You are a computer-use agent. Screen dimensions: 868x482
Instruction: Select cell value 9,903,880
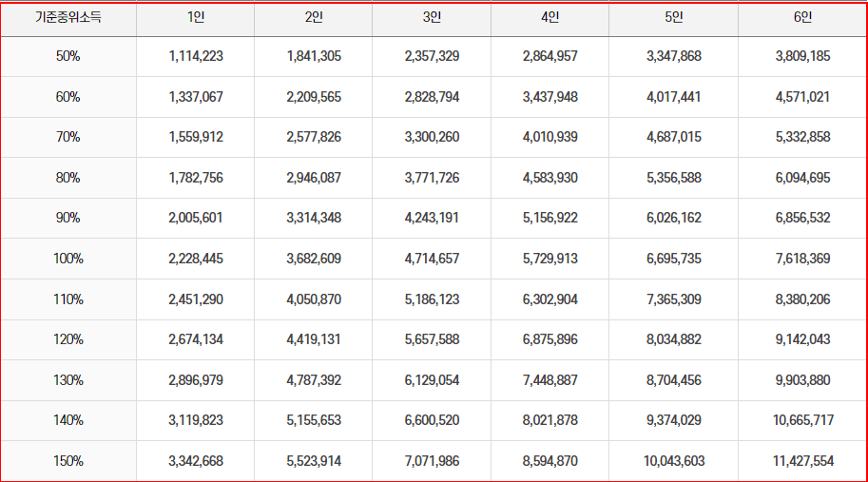pyautogui.click(x=802, y=380)
